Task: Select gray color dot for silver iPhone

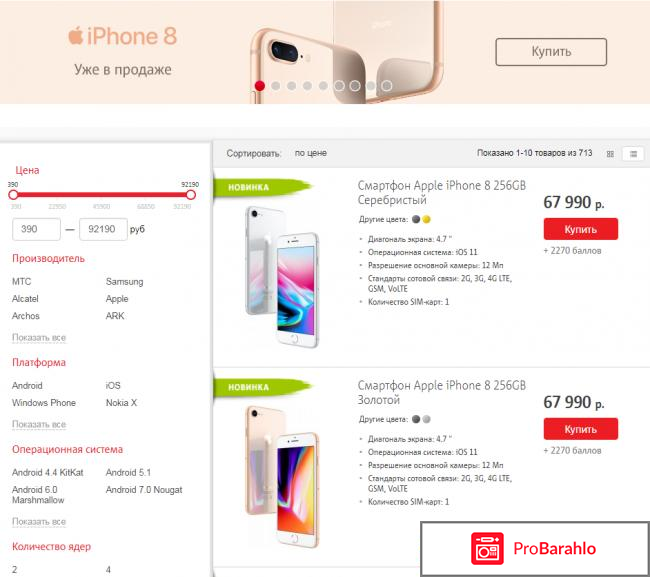Action: tap(416, 219)
